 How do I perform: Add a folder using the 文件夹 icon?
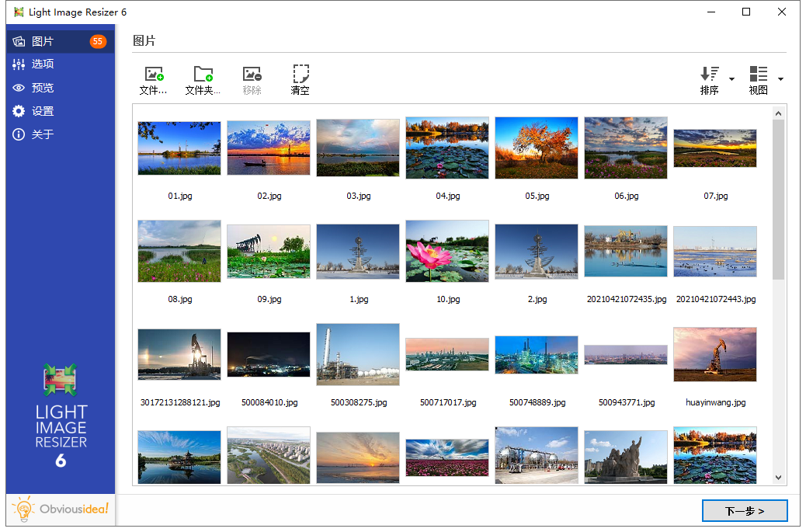tap(203, 78)
